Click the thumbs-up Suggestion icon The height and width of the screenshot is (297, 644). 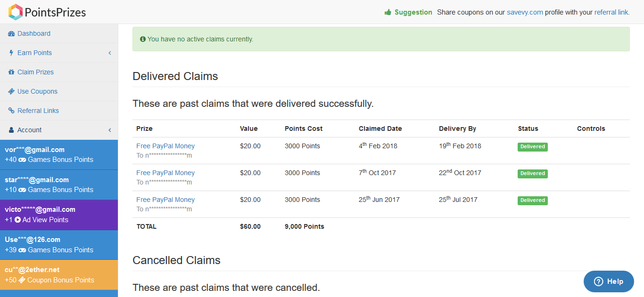point(388,12)
